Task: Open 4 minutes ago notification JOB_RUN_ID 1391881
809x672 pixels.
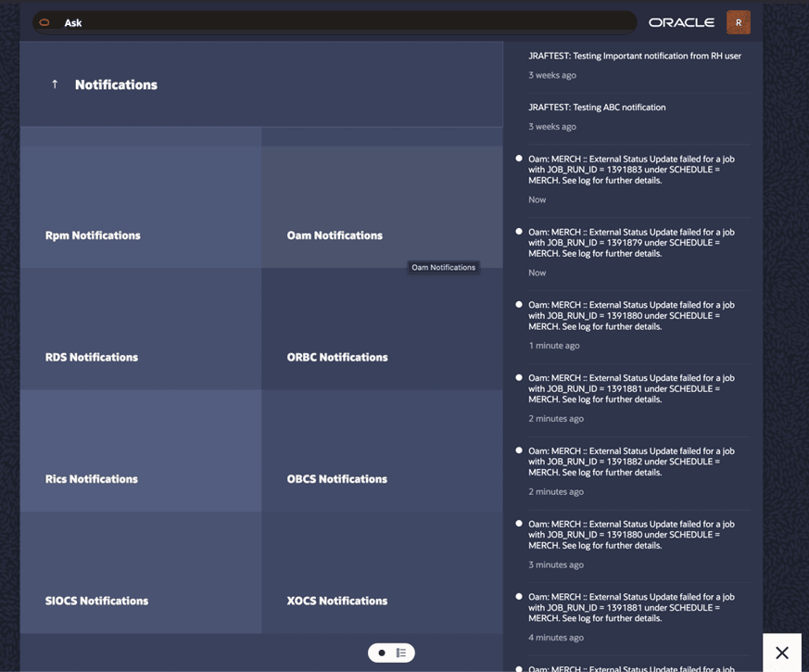Action: [x=634, y=617]
